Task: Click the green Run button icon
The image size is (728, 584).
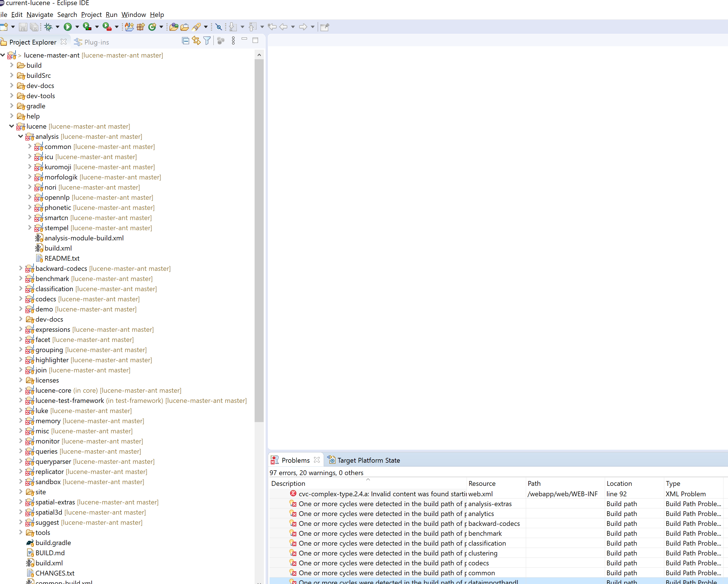Action: coord(68,27)
